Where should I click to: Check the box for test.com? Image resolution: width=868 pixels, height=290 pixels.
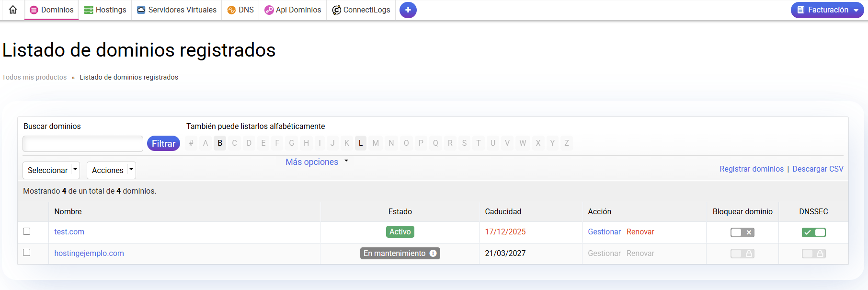pos(27,232)
